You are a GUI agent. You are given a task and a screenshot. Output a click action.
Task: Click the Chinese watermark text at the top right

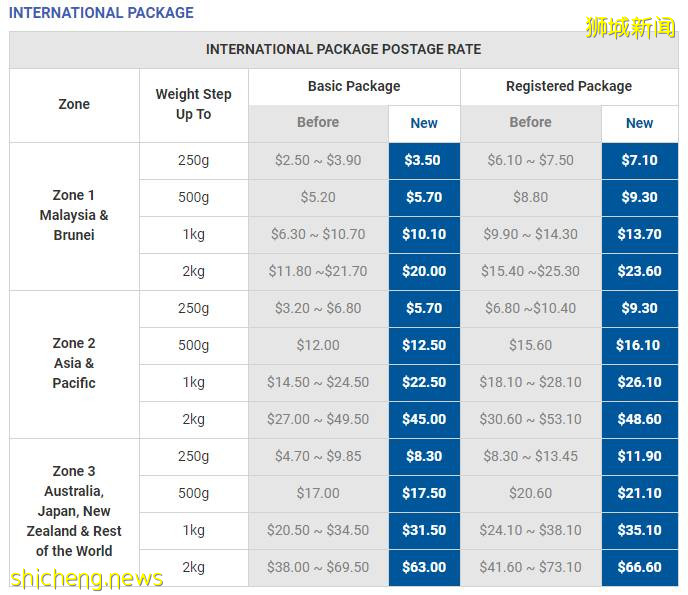[x=630, y=27]
